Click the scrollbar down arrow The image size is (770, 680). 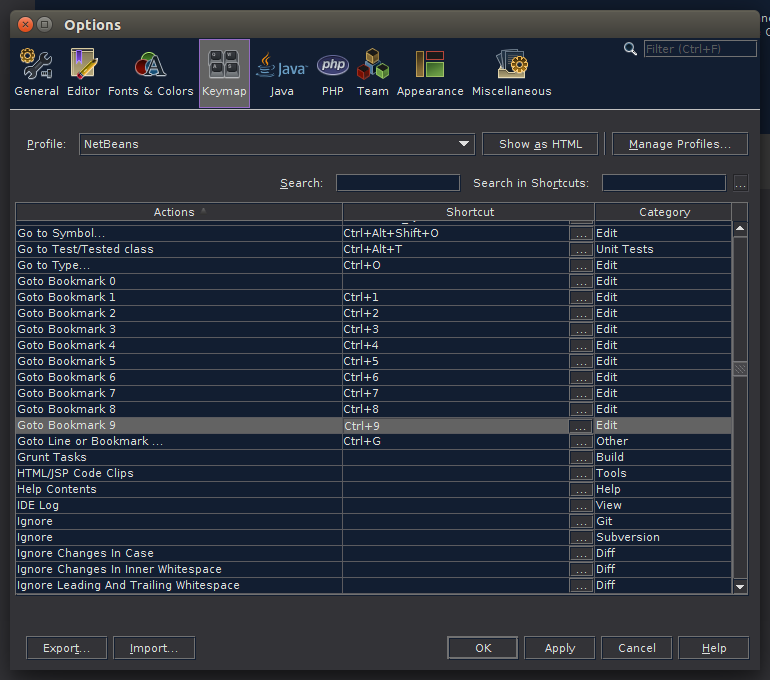[740, 587]
